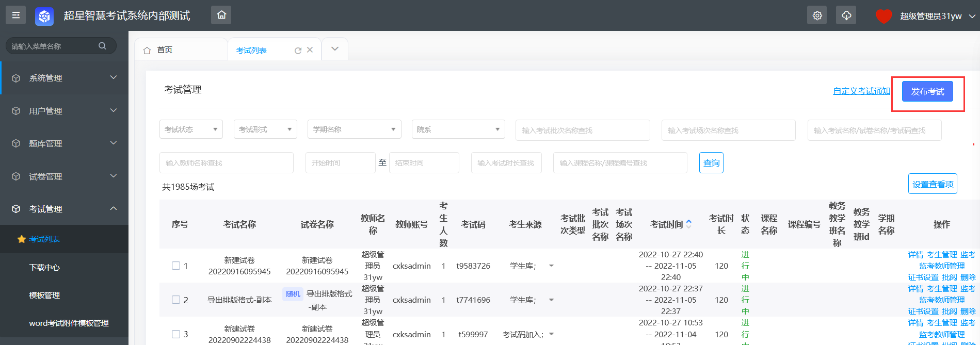Expand the 系统管理 sidebar menu
This screenshot has width=980, height=345.
click(x=64, y=78)
